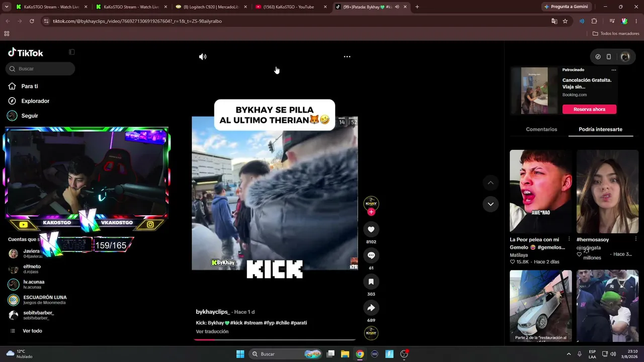Mute the TikTok tab via speaker icon
Image resolution: width=644 pixels, height=362 pixels.
click(x=397, y=7)
